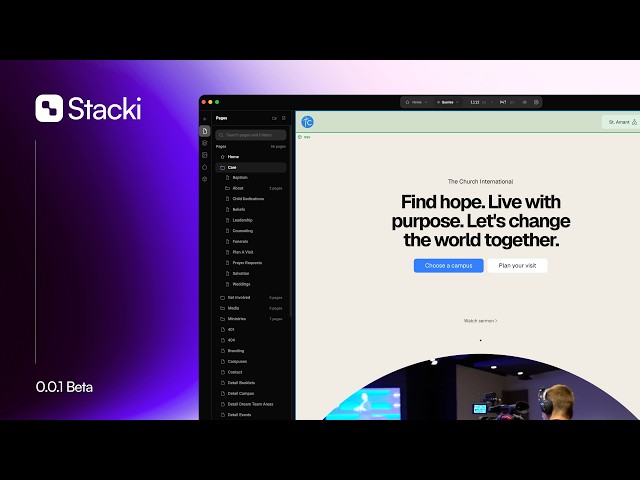
Task: Open the droplet styles icon in sidebar
Action: (205, 167)
